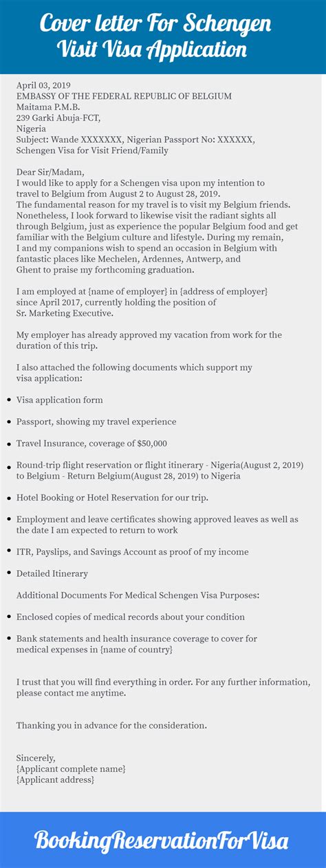The height and width of the screenshot is (868, 326).
Task: Click the bullet beside Bank statements line
Action: (x=8, y=639)
